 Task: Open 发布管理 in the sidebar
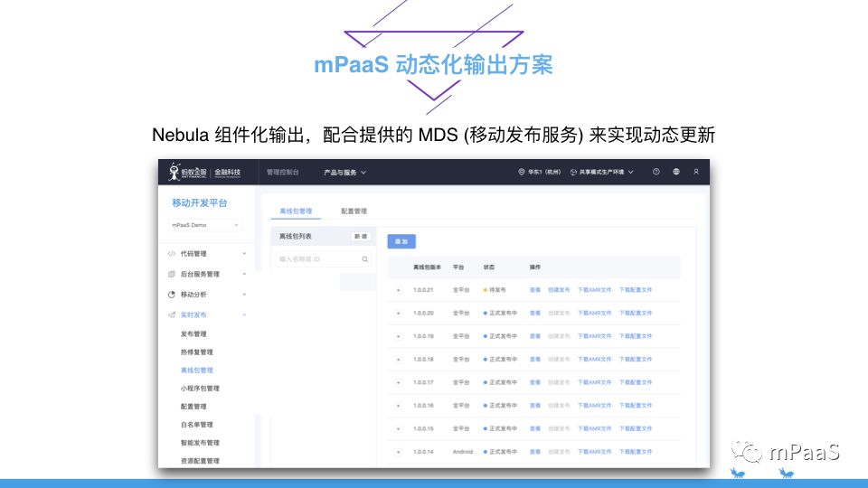[193, 334]
